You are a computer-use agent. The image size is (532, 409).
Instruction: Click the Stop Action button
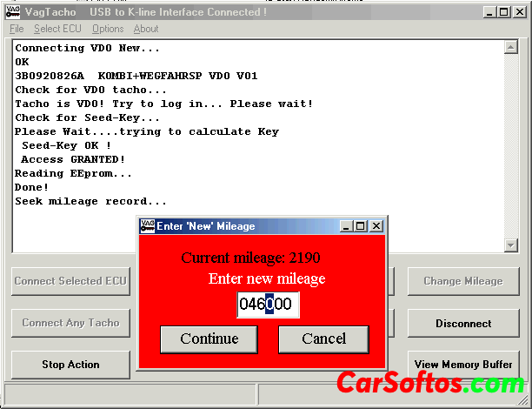pos(70,365)
